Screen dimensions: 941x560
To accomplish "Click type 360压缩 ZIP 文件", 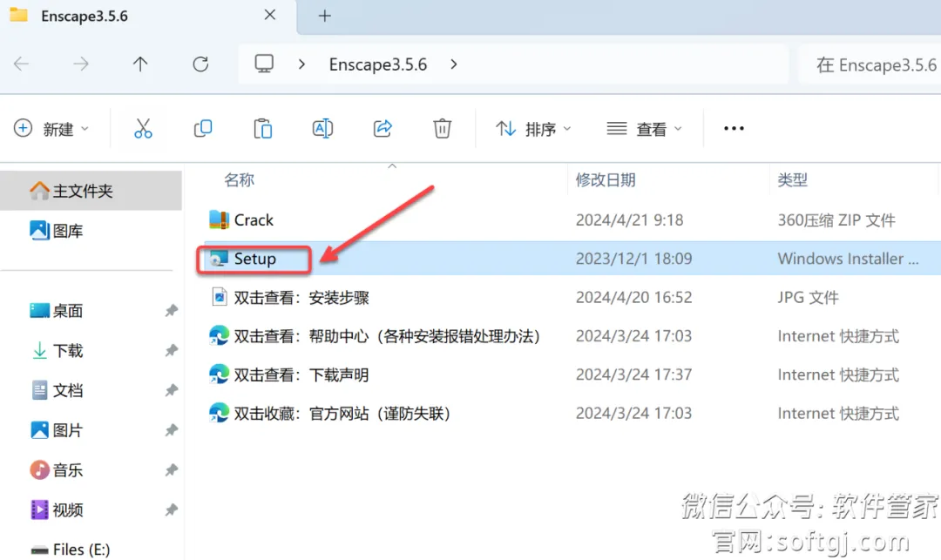I will [x=836, y=220].
